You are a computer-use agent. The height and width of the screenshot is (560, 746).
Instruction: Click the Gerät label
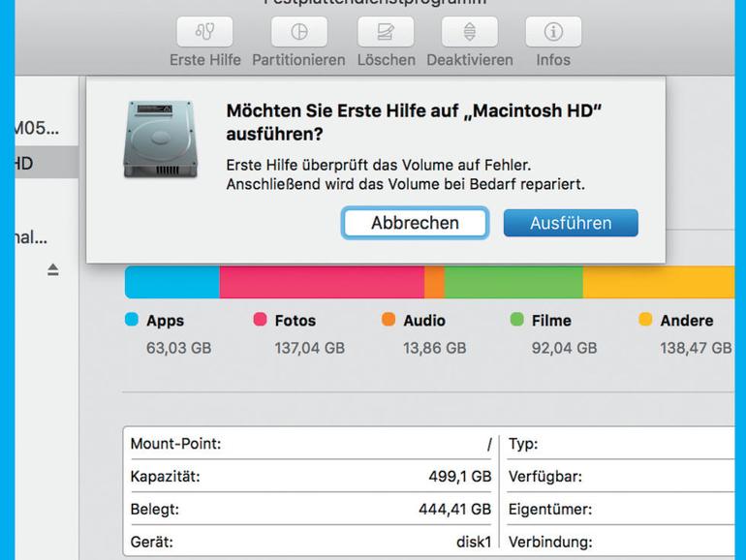point(152,543)
